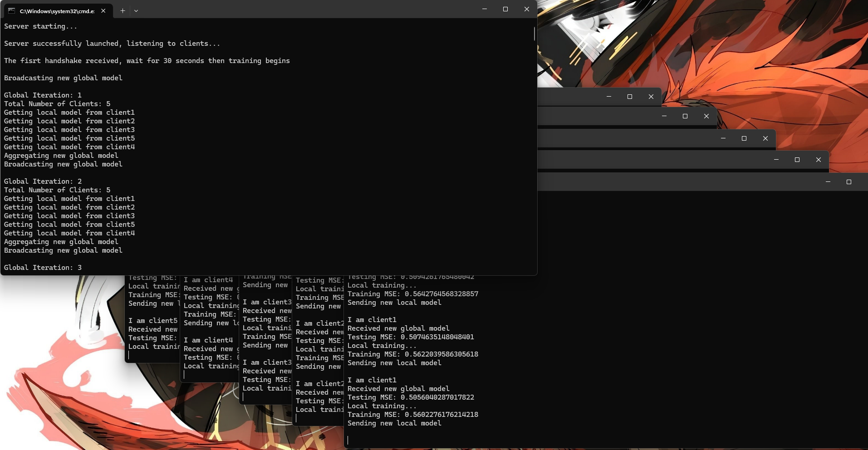Close the client4 terminal window
This screenshot has width=868, height=450.
tap(706, 116)
